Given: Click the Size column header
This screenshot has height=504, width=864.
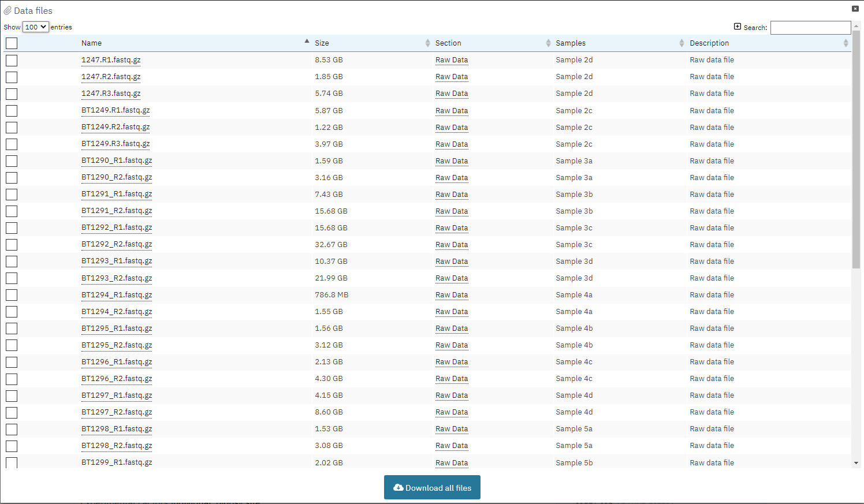Looking at the screenshot, I should [322, 43].
